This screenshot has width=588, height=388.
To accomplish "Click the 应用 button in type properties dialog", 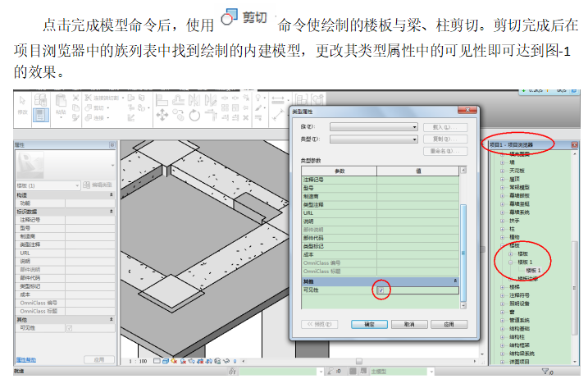I will click(449, 324).
